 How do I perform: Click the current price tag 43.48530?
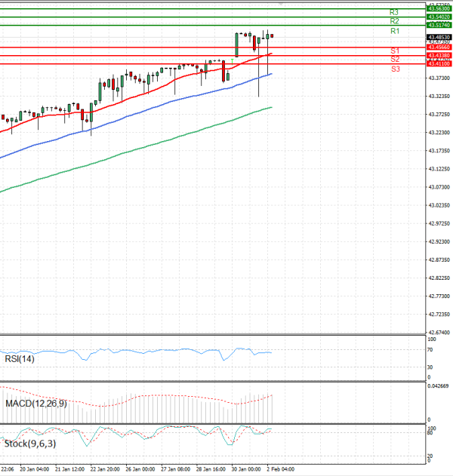(439, 37)
